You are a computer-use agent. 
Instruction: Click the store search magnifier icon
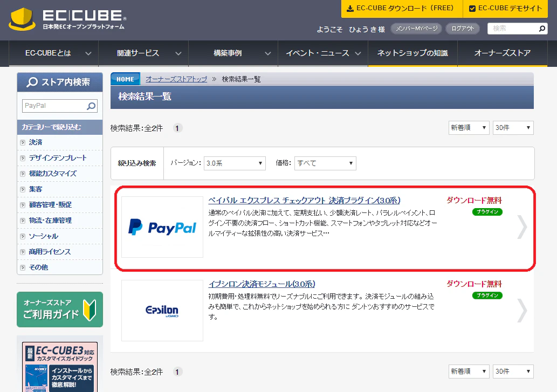pos(91,106)
